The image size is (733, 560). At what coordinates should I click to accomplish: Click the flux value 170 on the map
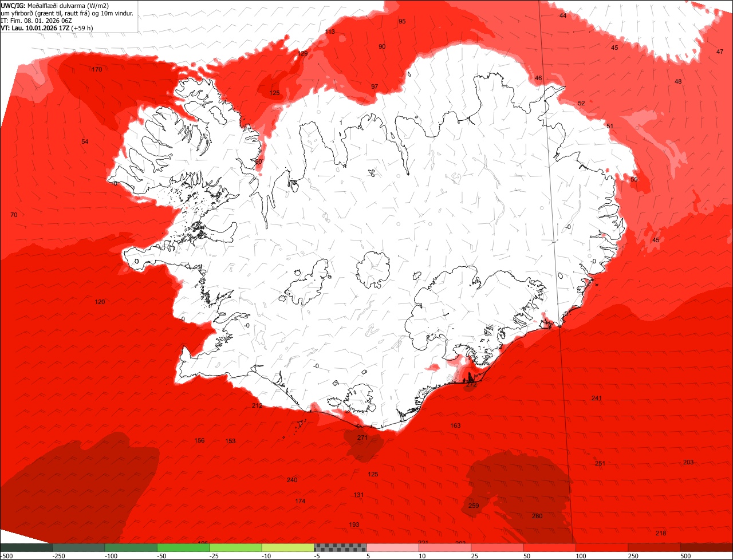click(x=97, y=69)
